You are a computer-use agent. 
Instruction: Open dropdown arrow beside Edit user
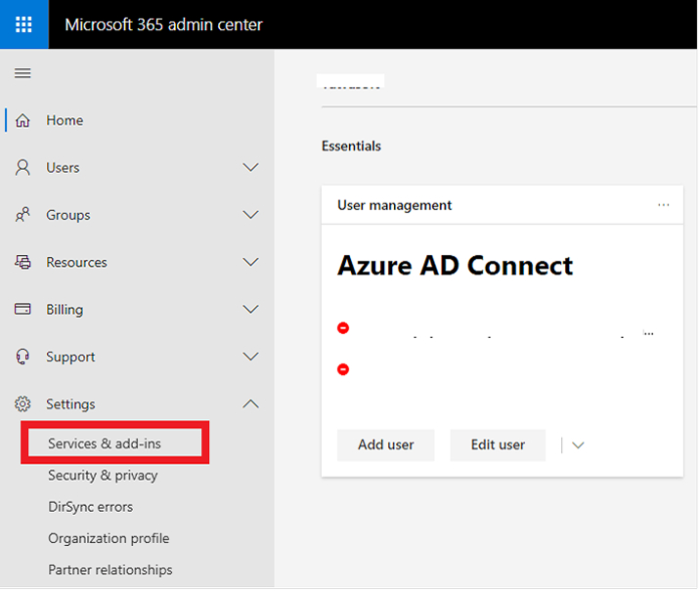(578, 445)
